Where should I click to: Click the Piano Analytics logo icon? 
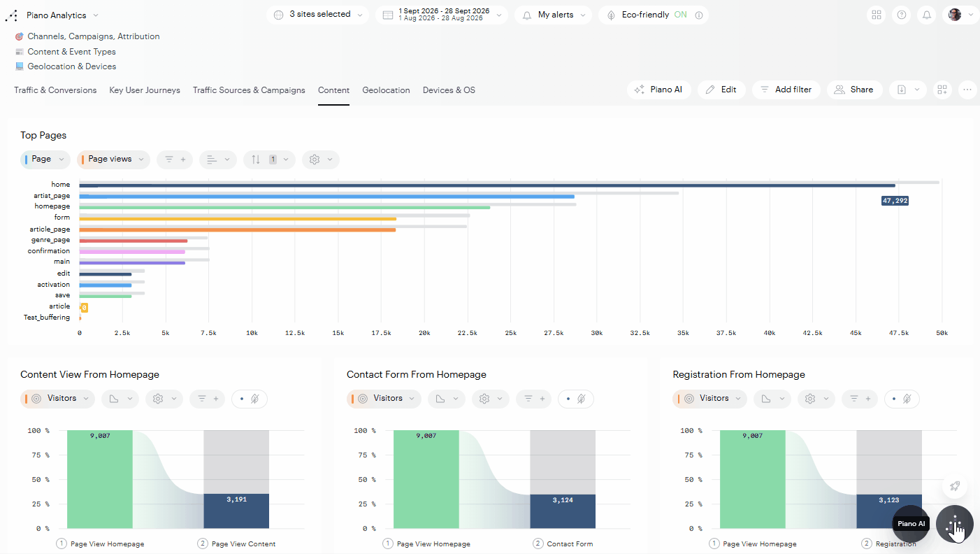point(11,15)
